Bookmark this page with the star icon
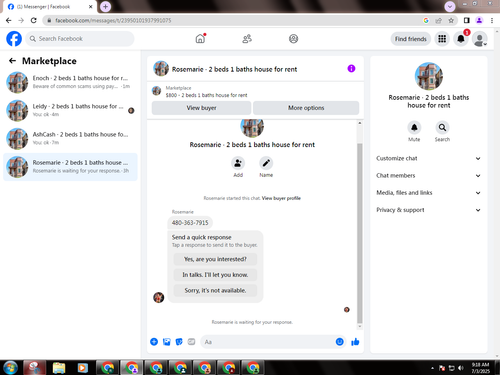Image resolution: width=500 pixels, height=375 pixels. coord(451,20)
